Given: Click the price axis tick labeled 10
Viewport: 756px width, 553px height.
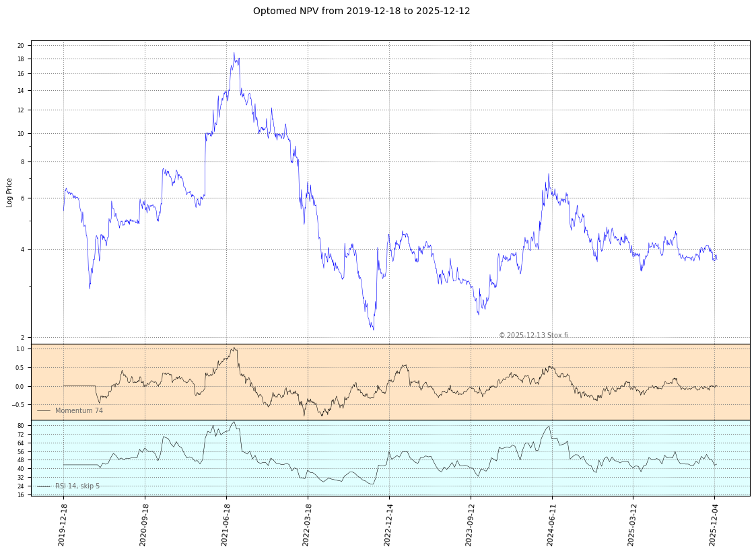Looking at the screenshot, I should (21, 134).
